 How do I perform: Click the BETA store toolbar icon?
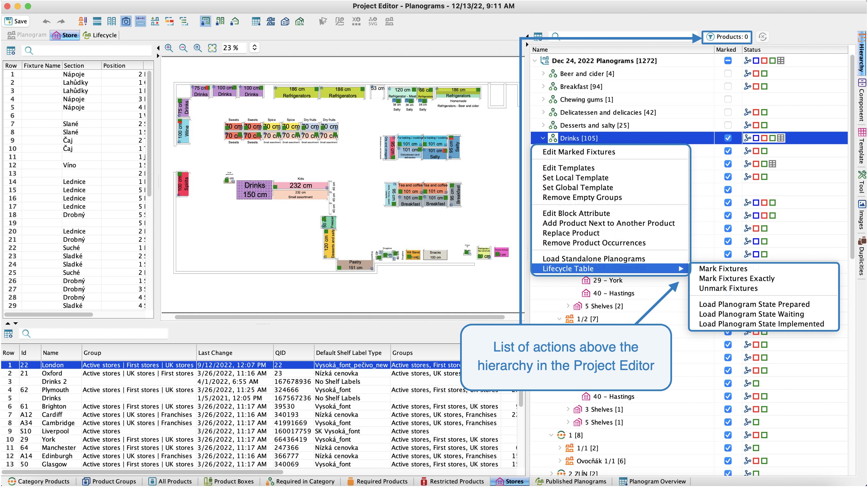tap(300, 22)
